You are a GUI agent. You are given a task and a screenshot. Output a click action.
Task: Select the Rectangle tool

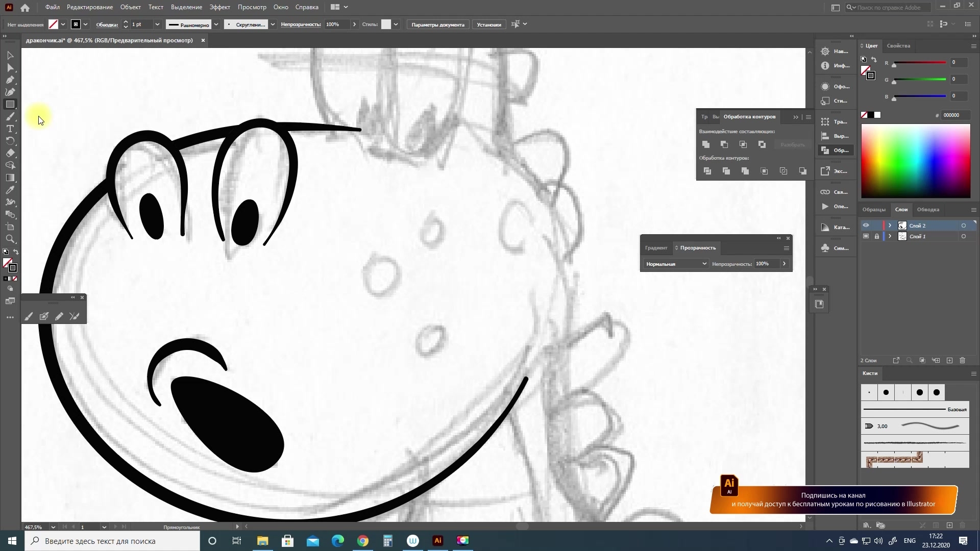point(10,104)
